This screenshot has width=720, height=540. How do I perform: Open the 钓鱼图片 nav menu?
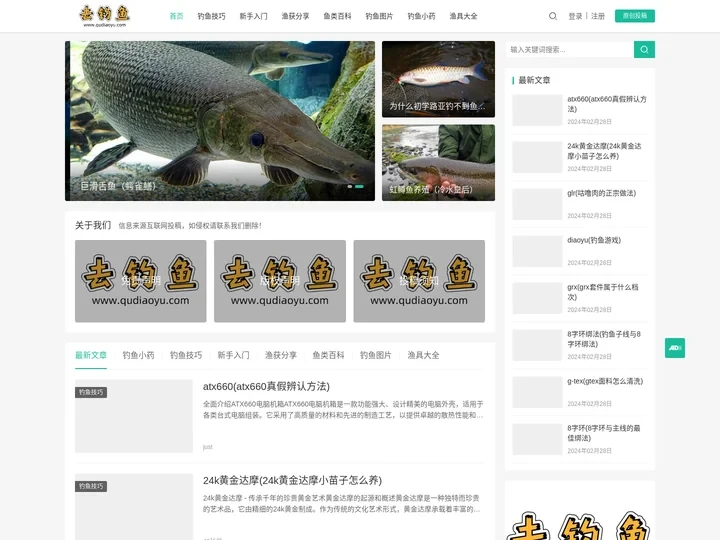click(x=379, y=16)
